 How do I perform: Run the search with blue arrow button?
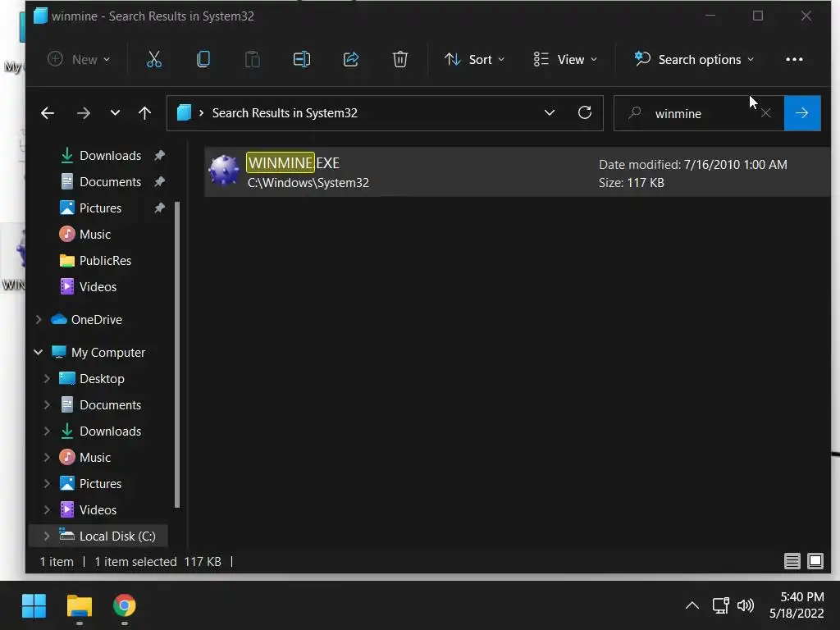pos(802,113)
